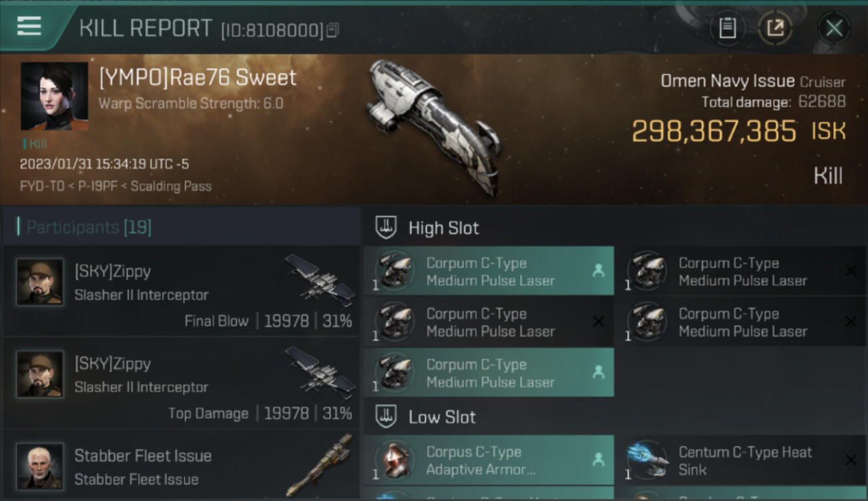View Rae76 Sweet's character portrait
The height and width of the screenshot is (501, 868).
[x=54, y=96]
